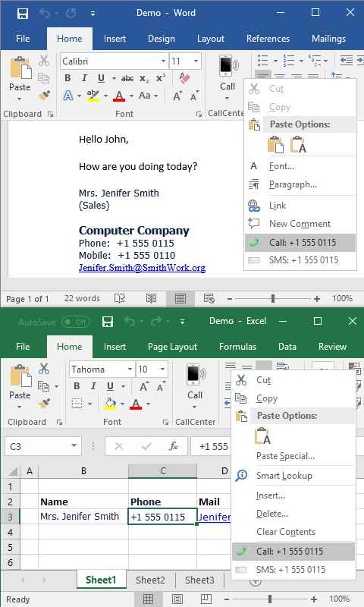
Task: Click Excel row 3 header
Action: point(10,517)
